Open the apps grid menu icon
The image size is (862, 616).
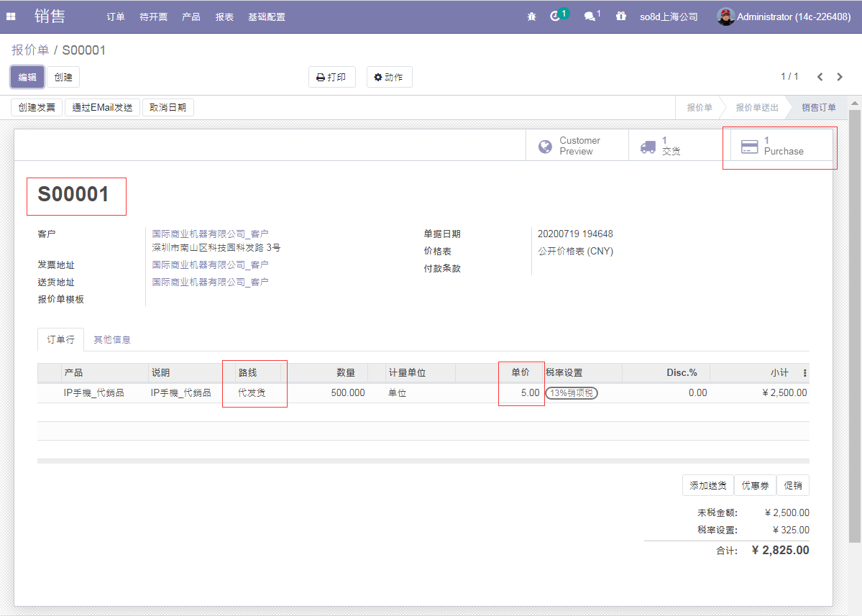(11, 17)
